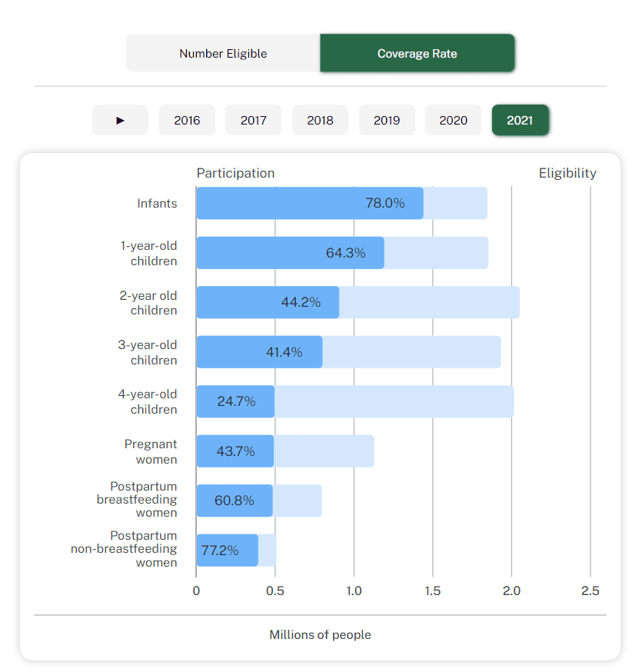Image resolution: width=642 pixels, height=672 pixels.
Task: Click the Pregnant women 43.7% bar
Action: click(235, 451)
